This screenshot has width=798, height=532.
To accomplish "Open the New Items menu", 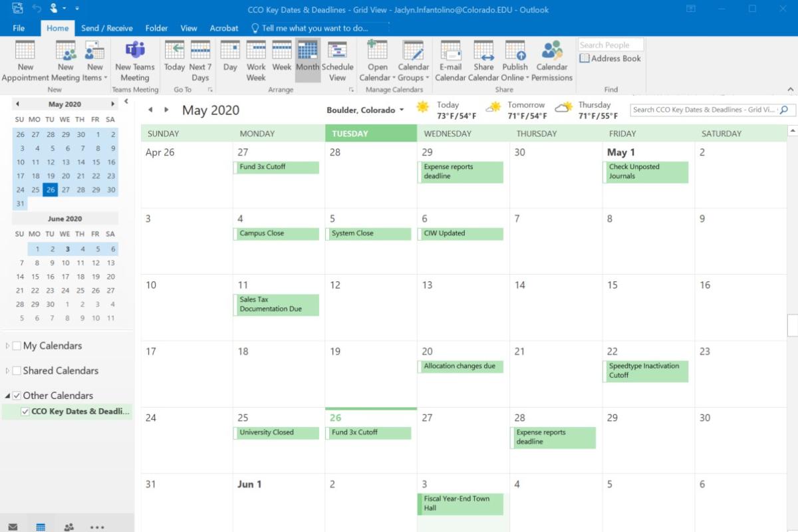I will pos(94,61).
